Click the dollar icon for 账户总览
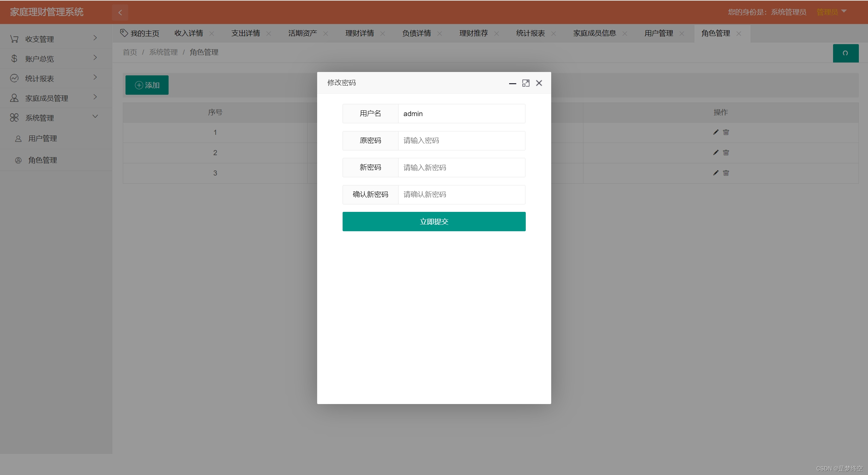 coord(14,59)
